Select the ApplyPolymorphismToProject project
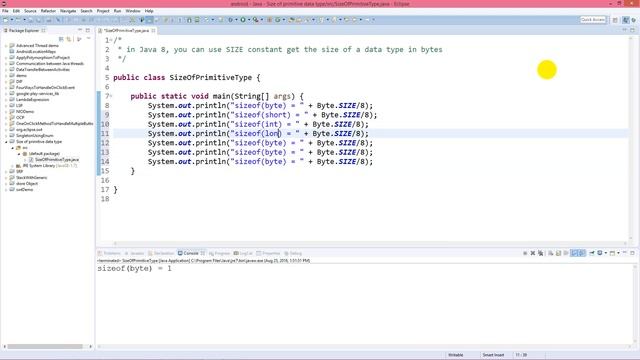This screenshot has height=360, width=640. [43, 58]
